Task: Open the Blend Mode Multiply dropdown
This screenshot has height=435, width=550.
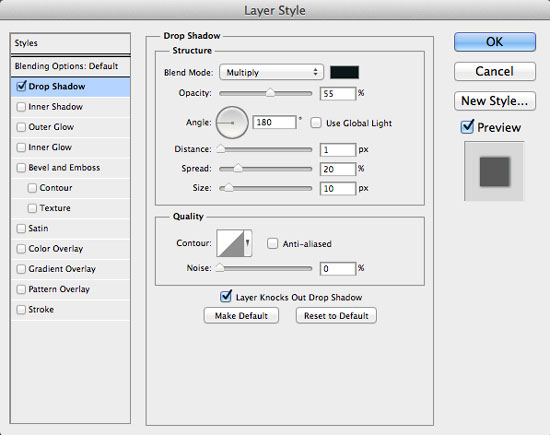Action: coord(271,72)
